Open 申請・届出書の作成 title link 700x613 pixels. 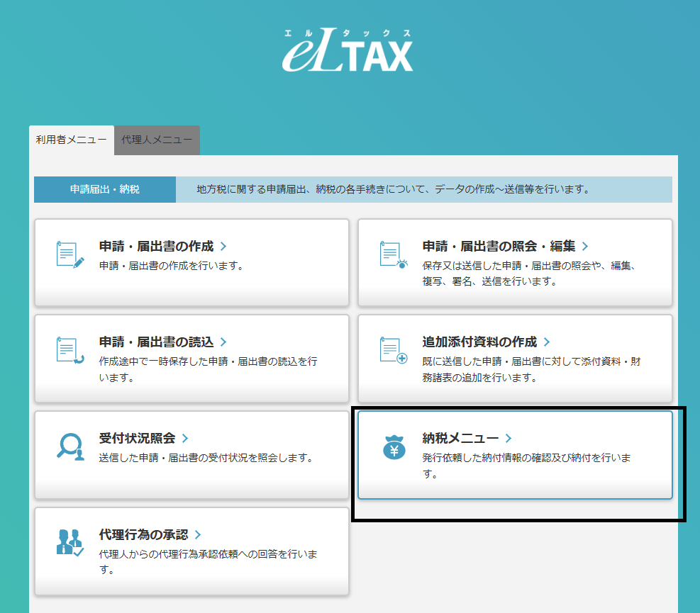pyautogui.click(x=156, y=247)
